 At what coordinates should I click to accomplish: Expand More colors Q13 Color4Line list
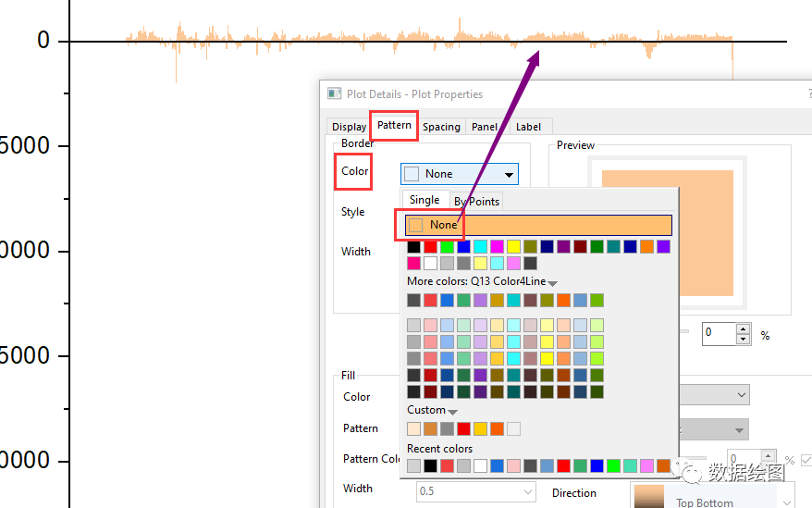pos(553,282)
